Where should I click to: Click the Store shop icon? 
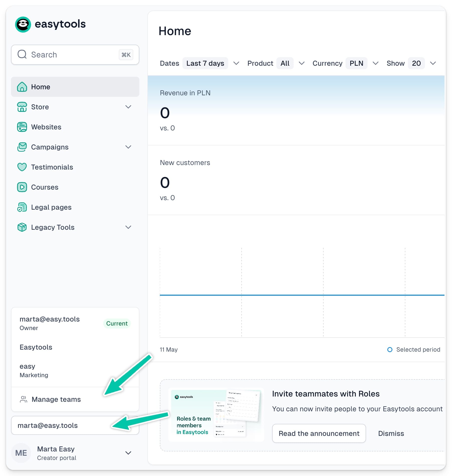point(22,107)
